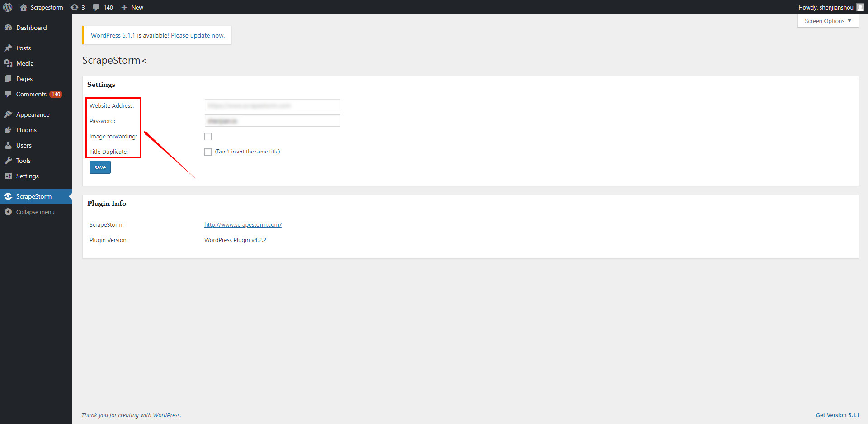This screenshot has height=424, width=868.
Task: Click the Image forwarding: label
Action: [113, 136]
